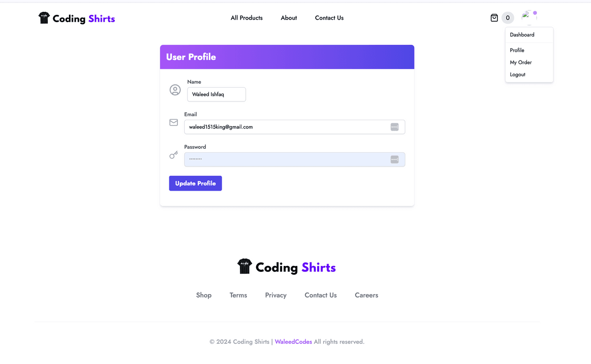Click the user avatar in header
Image resolution: width=591 pixels, height=364 pixels.
(x=529, y=17)
